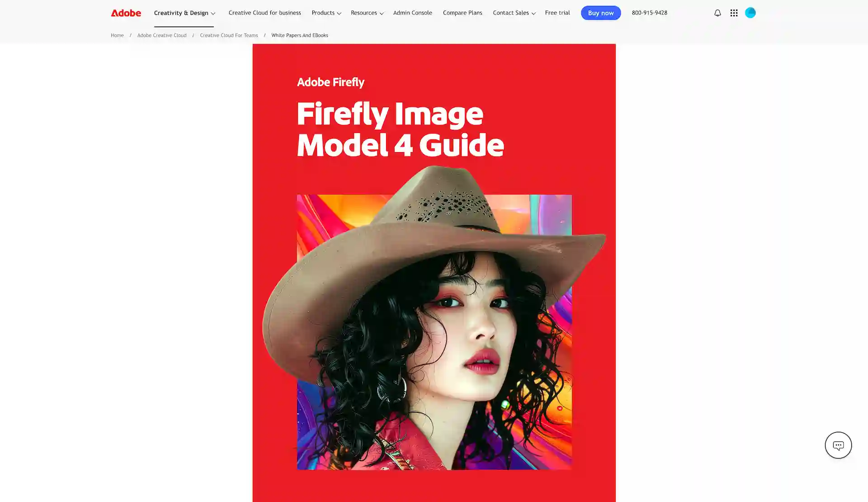Click the Buy now button
The width and height of the screenshot is (868, 502).
600,13
